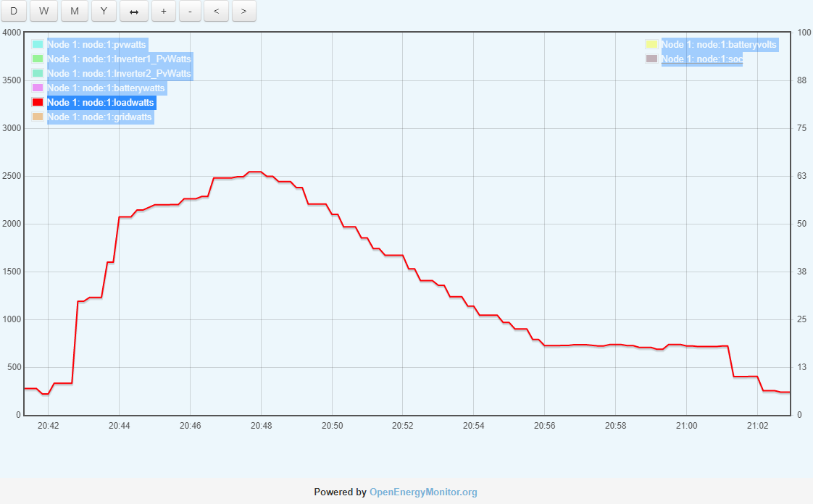Click the batteryvolts legend label

tap(719, 45)
